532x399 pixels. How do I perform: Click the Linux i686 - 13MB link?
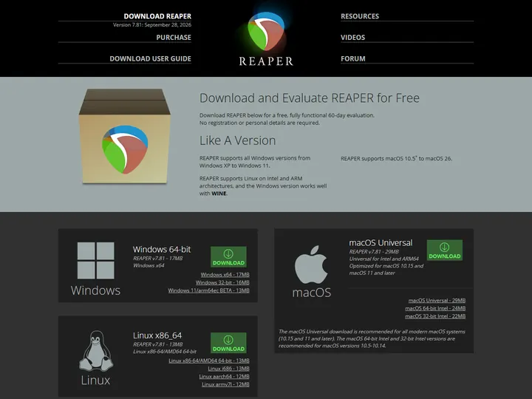tap(228, 369)
